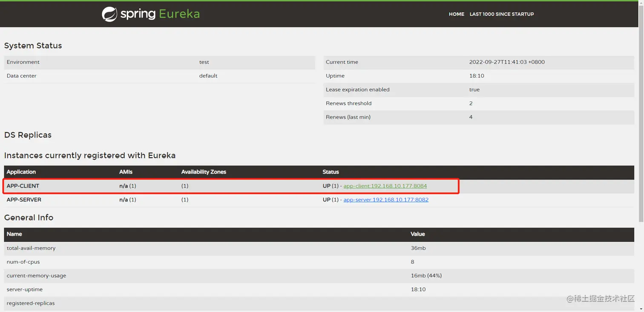Click the Availability Zones column header

click(204, 172)
